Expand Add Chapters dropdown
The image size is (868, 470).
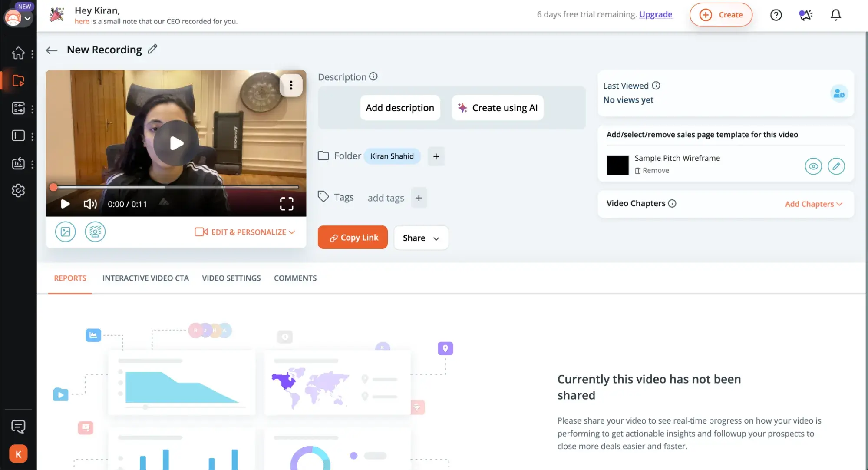pyautogui.click(x=813, y=204)
